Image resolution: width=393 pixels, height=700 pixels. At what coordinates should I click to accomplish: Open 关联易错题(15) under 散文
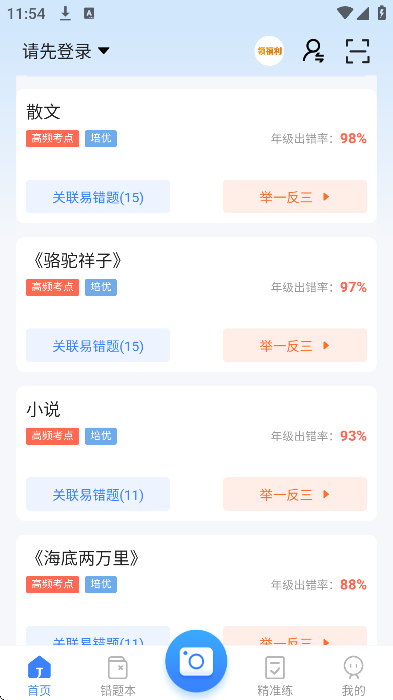[x=98, y=196]
